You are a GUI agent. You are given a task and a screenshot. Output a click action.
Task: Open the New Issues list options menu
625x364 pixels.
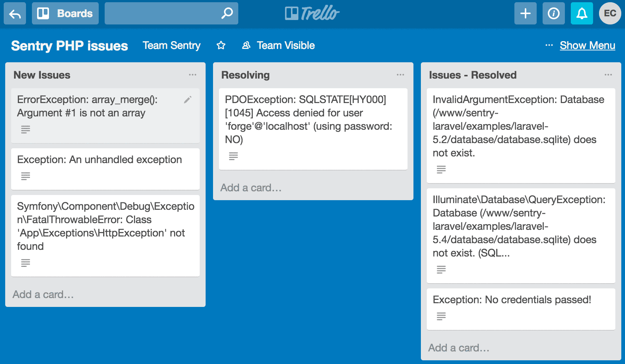192,75
